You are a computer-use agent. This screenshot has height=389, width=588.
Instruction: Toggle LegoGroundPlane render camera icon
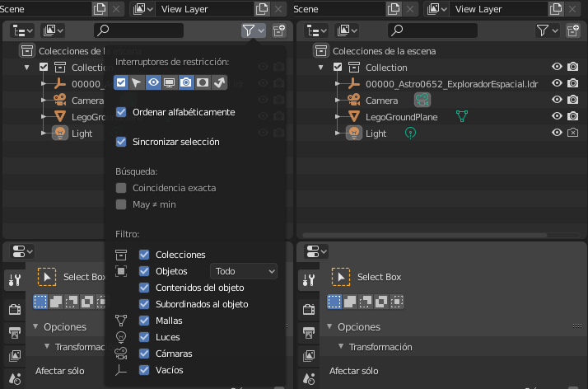coord(572,116)
